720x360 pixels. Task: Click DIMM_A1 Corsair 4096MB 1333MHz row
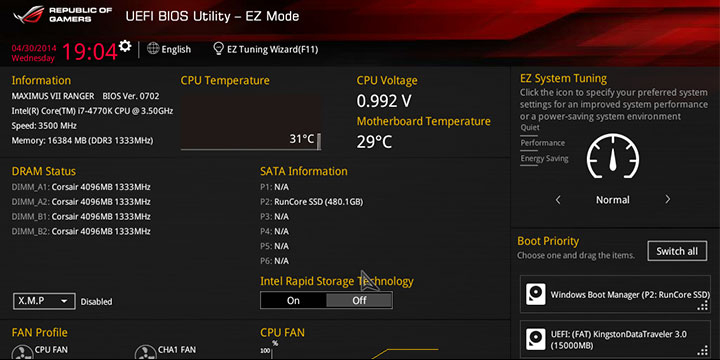click(x=81, y=187)
